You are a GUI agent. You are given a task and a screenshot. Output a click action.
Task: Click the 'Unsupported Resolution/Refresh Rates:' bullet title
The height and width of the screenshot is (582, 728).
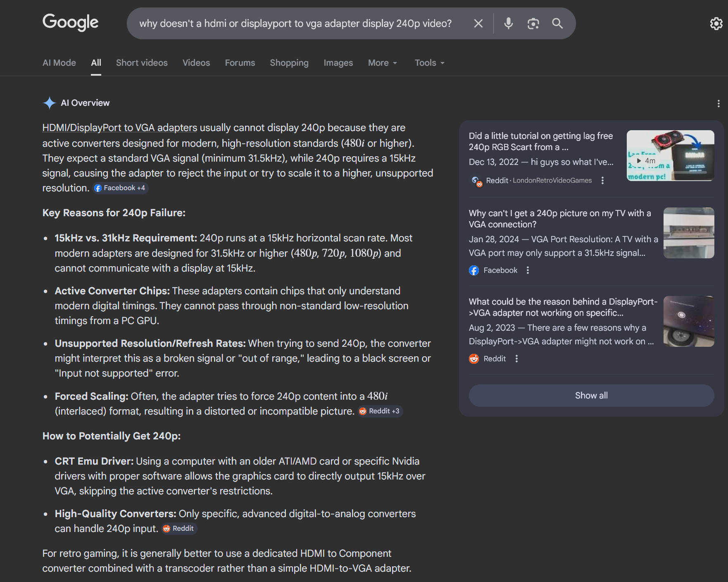pos(150,343)
